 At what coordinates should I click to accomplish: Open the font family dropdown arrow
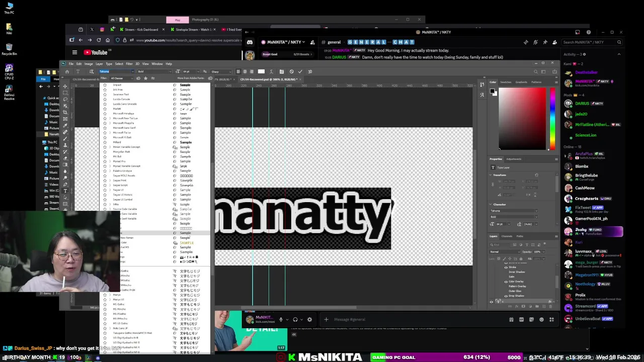coord(133,71)
